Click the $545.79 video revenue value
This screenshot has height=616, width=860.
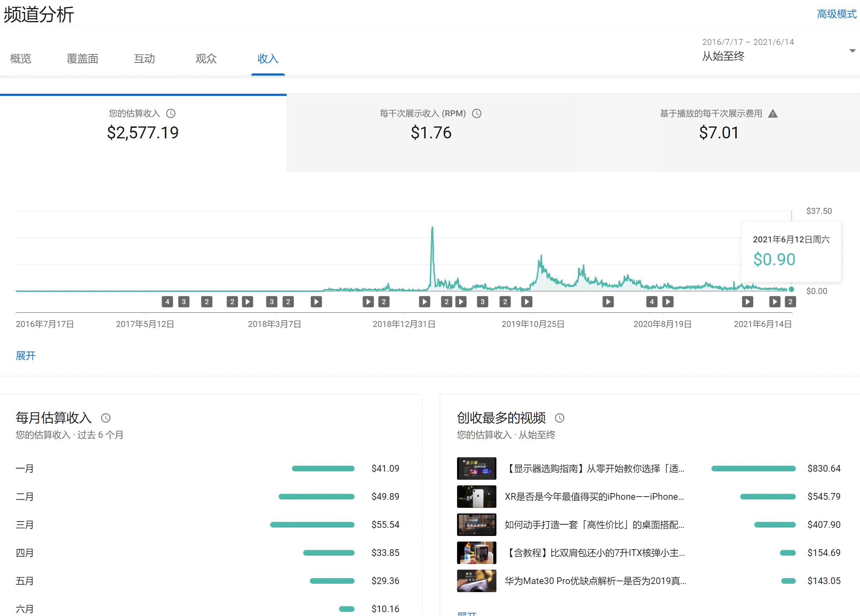click(824, 497)
